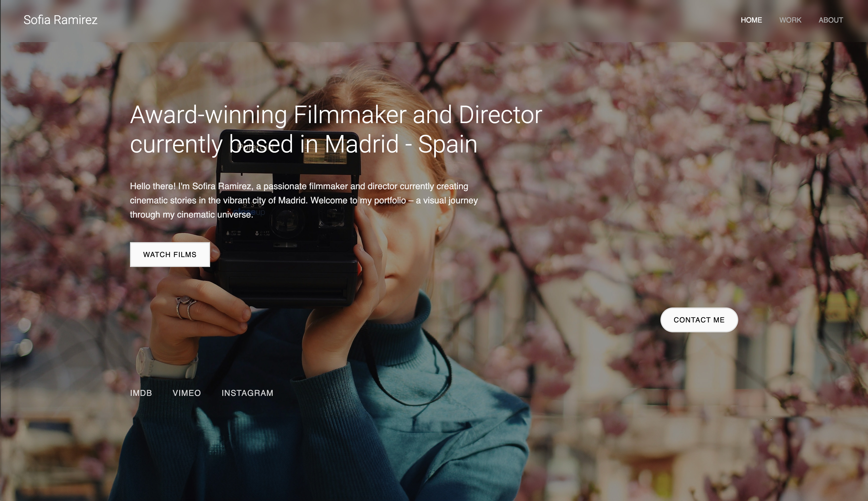868x501 pixels.
Task: Click the rounded CONTACT ME pill
Action: tap(699, 319)
